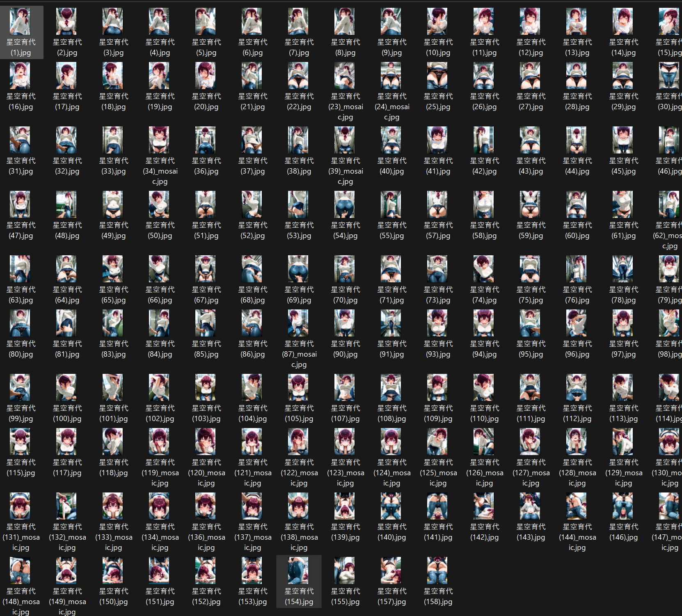Select the 星空育代 (158).jpg file icon
682x616 pixels.
click(x=437, y=570)
